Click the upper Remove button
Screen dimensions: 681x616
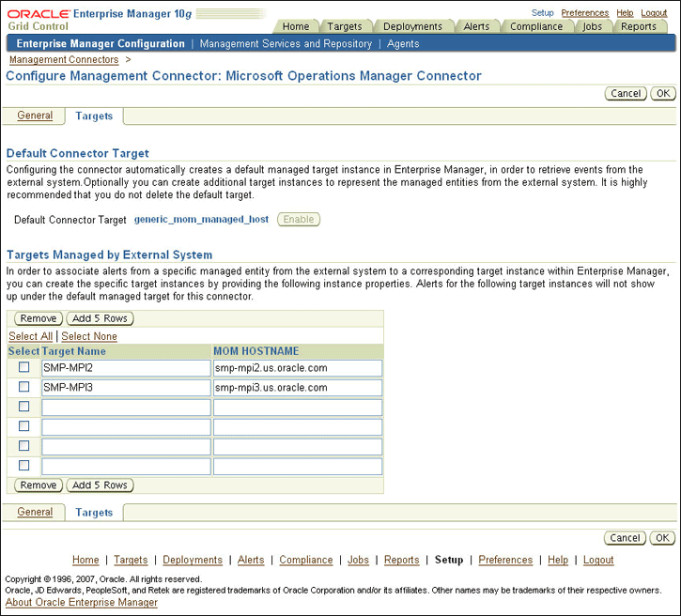point(39,318)
